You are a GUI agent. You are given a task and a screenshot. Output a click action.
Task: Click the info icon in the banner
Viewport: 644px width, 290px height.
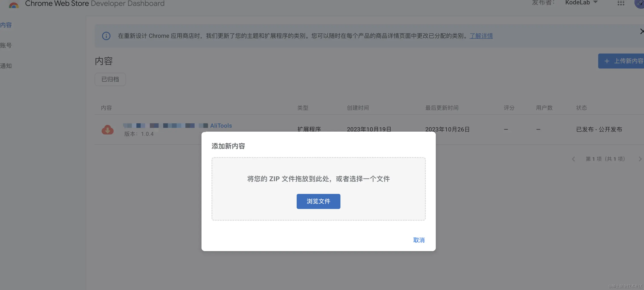tap(106, 36)
